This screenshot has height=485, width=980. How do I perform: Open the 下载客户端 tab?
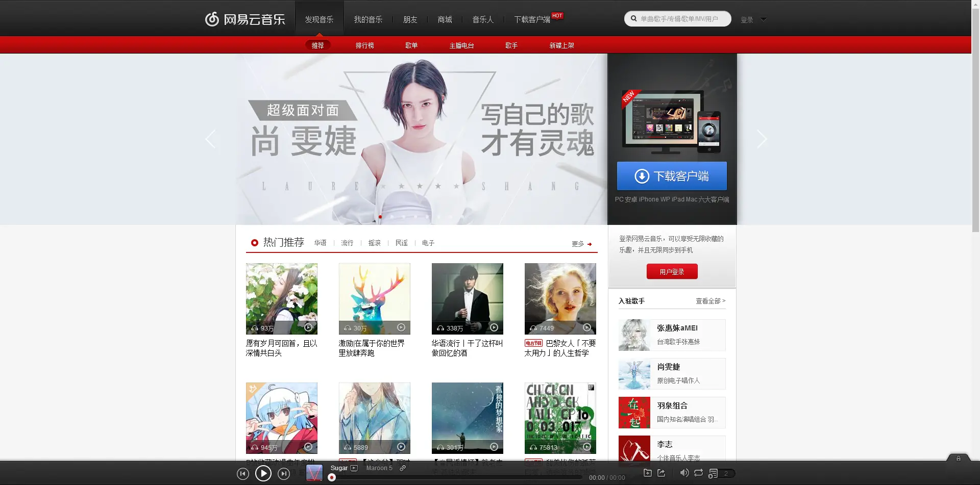pyautogui.click(x=532, y=19)
